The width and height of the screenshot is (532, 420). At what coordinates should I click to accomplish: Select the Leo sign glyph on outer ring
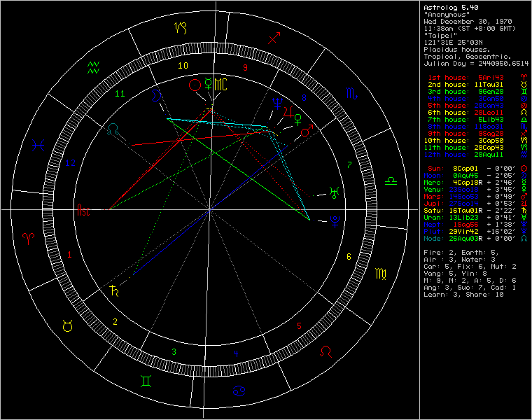click(325, 351)
